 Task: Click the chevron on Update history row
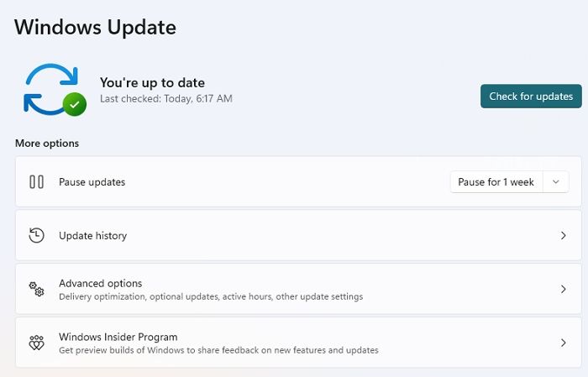point(564,236)
